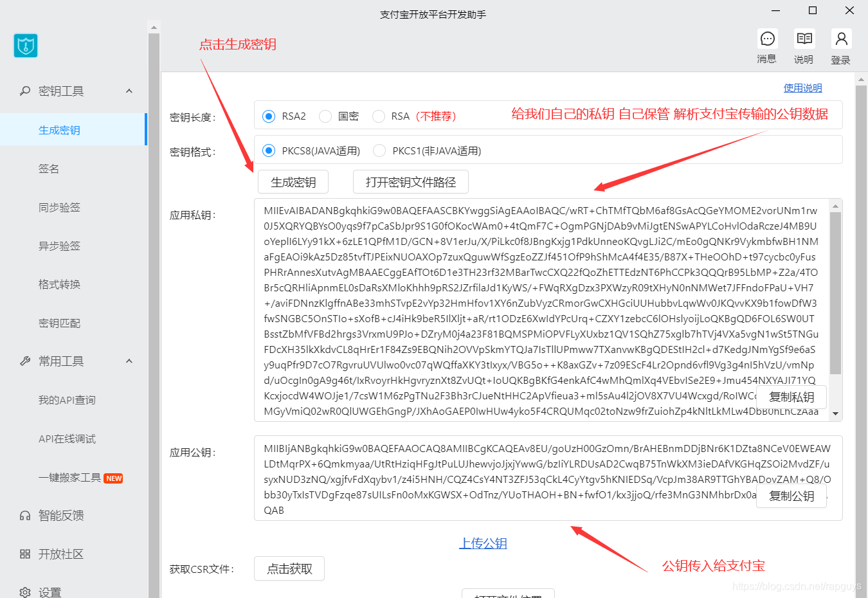Screen dimensions: 868x598
Task: Click the gear icon beside 设置
Action: [25, 592]
